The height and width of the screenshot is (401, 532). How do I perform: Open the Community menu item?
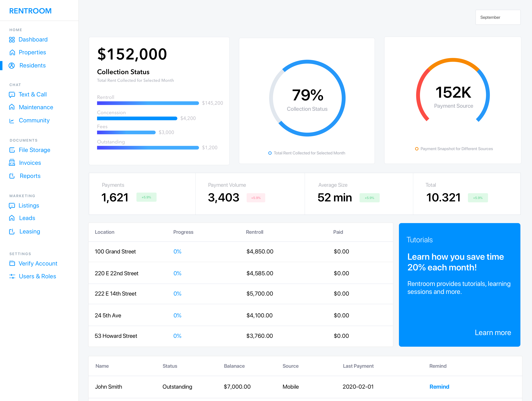pos(34,120)
